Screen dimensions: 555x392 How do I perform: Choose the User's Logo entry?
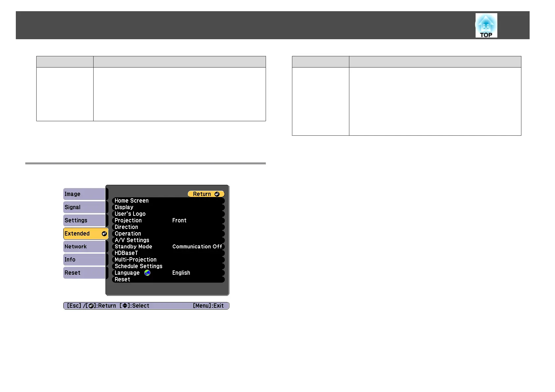[168, 214]
